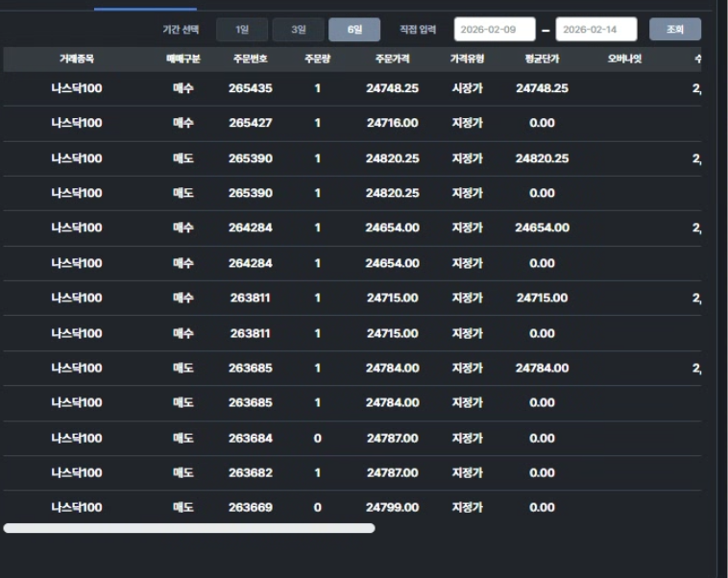
Task: Click the 오버나잇 column header
Action: point(624,59)
